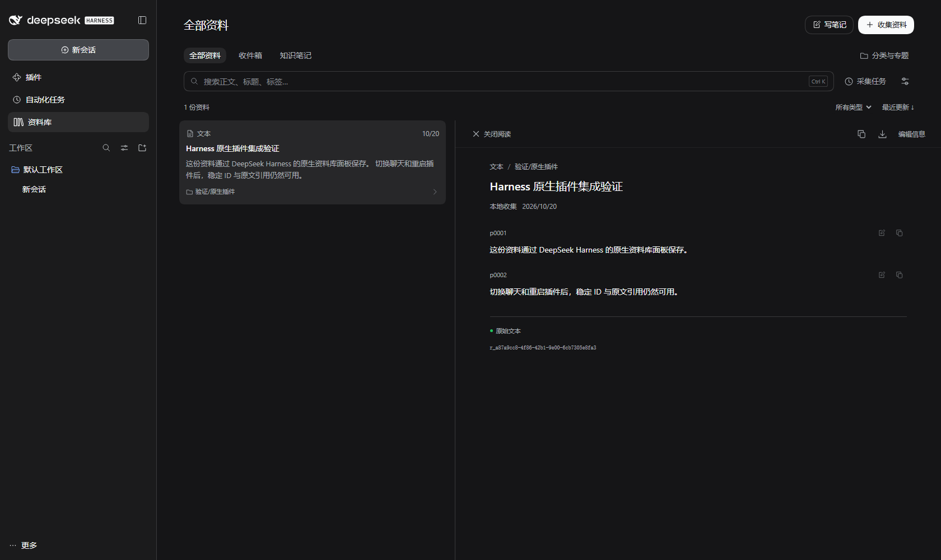Edit paragraph p0001 with the pencil icon
This screenshot has width=941, height=560.
point(882,233)
